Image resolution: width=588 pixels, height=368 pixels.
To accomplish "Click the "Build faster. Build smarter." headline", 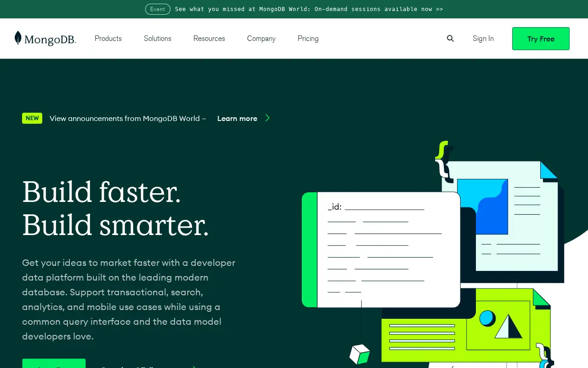I will point(115,208).
